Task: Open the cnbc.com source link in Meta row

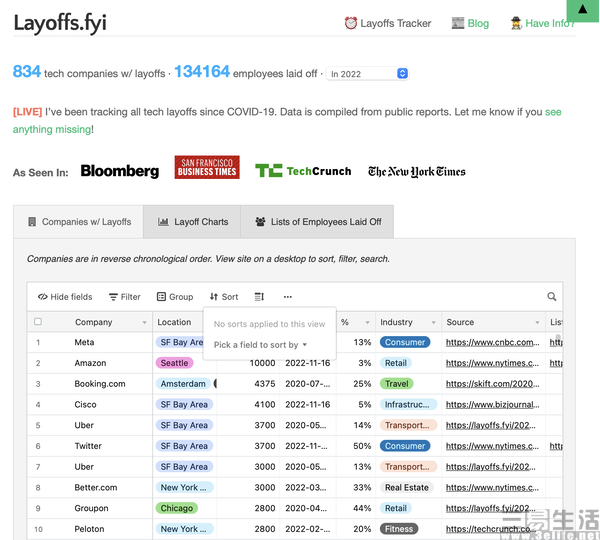Action: coord(492,342)
